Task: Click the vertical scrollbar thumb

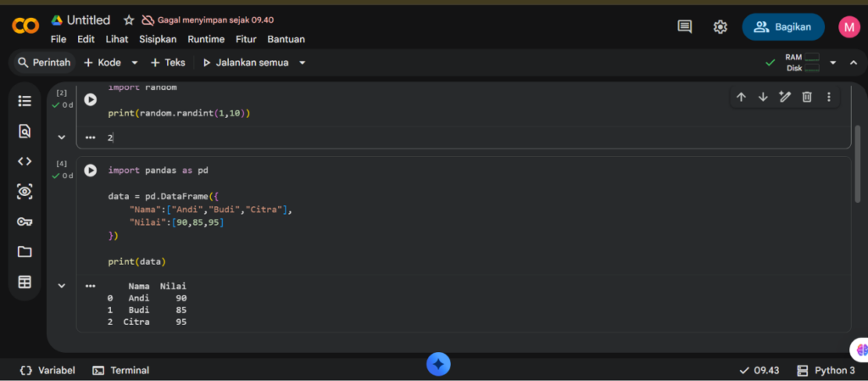Action: point(858,164)
